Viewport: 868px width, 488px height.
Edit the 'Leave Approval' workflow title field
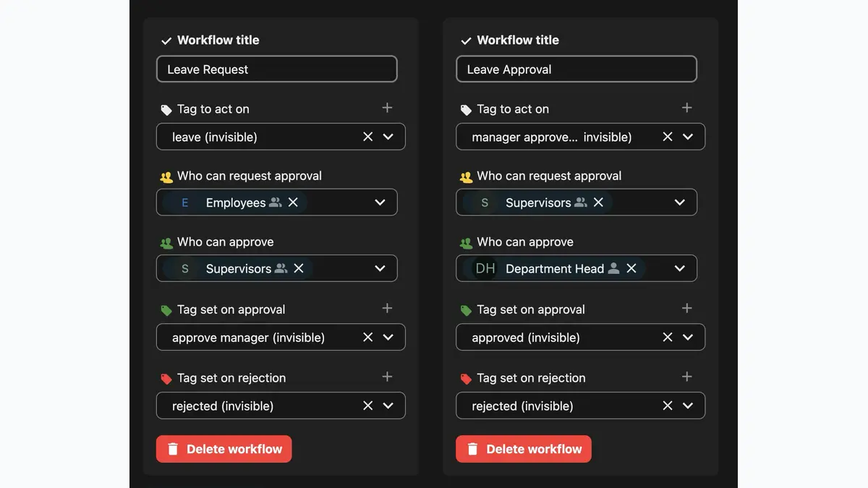click(576, 69)
